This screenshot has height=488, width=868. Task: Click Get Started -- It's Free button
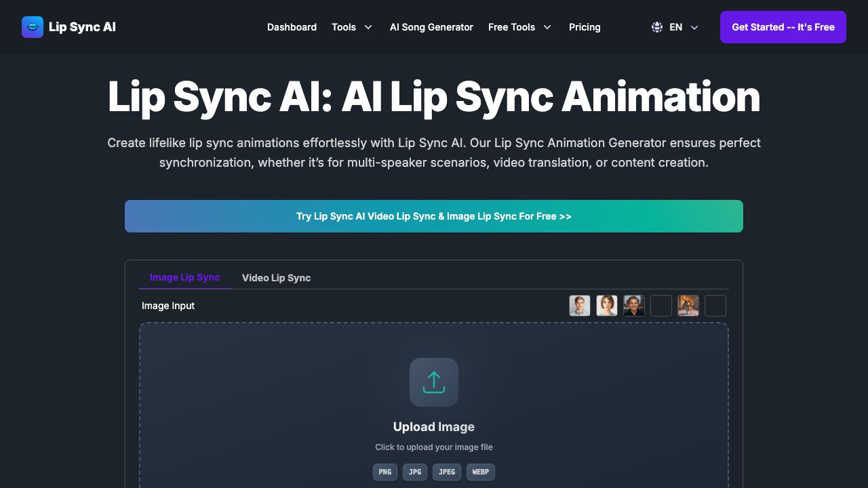click(783, 27)
